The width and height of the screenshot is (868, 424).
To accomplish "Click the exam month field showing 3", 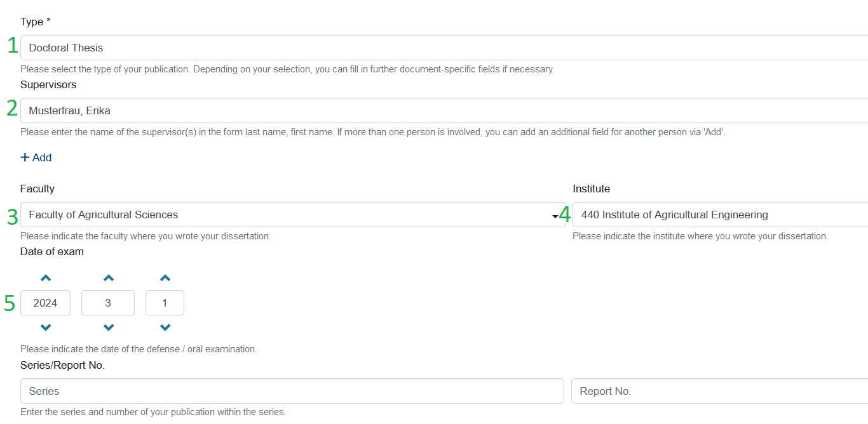I will click(x=108, y=303).
